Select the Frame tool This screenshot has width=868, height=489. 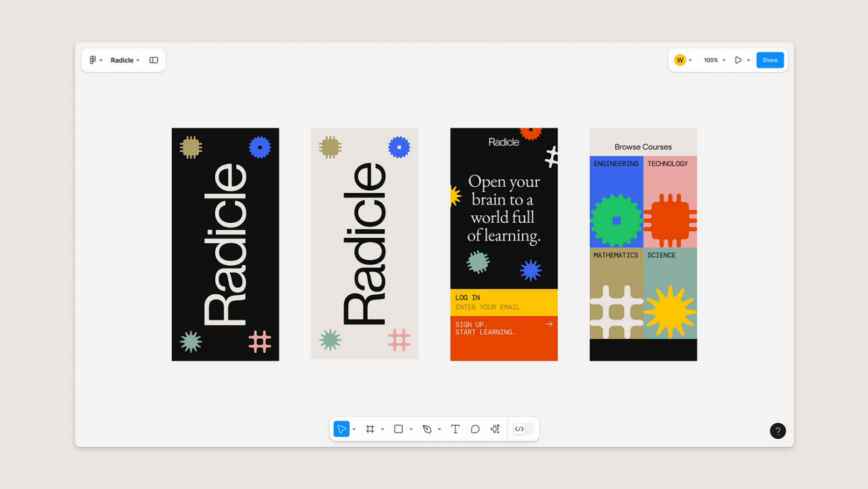click(370, 429)
